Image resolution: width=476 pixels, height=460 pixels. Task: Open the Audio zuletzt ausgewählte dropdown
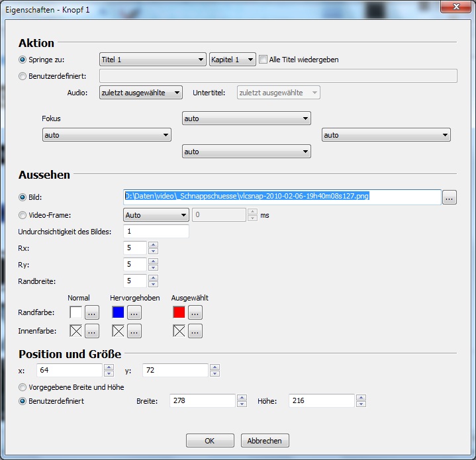pyautogui.click(x=140, y=93)
